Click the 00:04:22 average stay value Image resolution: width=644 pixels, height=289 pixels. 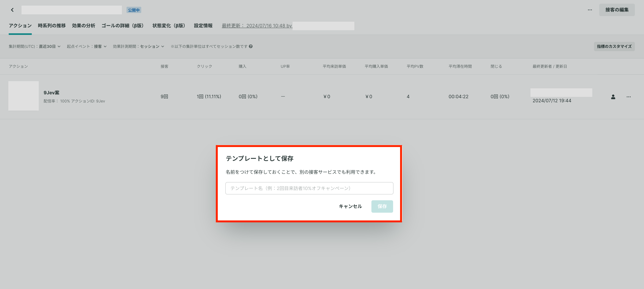pyautogui.click(x=458, y=96)
